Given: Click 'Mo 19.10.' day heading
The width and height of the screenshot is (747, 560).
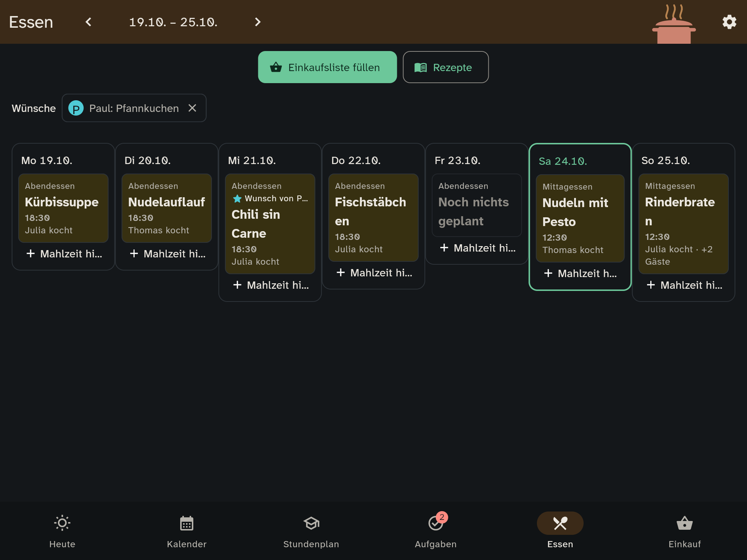Looking at the screenshot, I should pyautogui.click(x=47, y=160).
